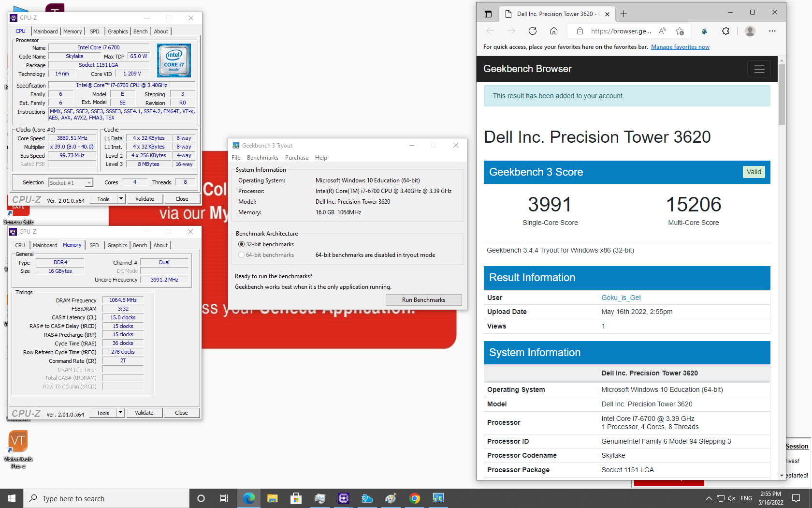Image resolution: width=812 pixels, height=508 pixels.
Task: Click the taskbar search box
Action: pyautogui.click(x=106, y=498)
